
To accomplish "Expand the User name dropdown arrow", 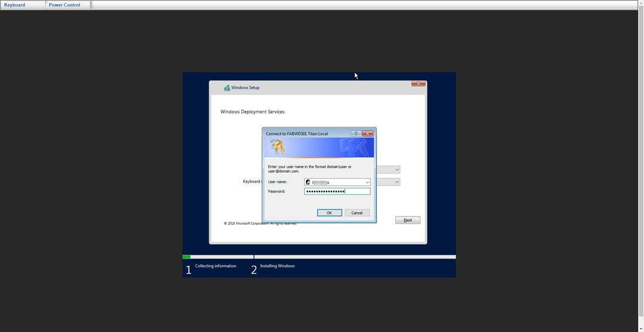I will click(367, 182).
